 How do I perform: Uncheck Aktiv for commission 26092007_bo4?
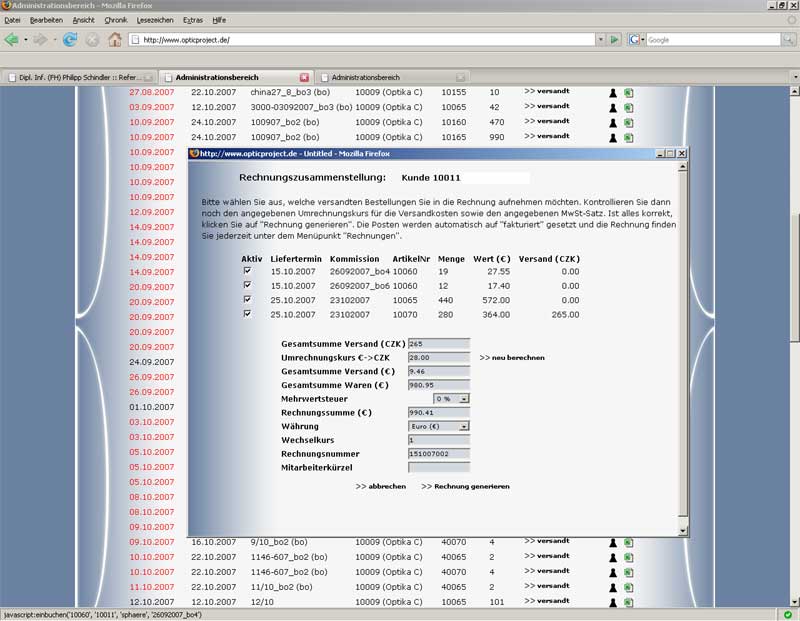[247, 270]
